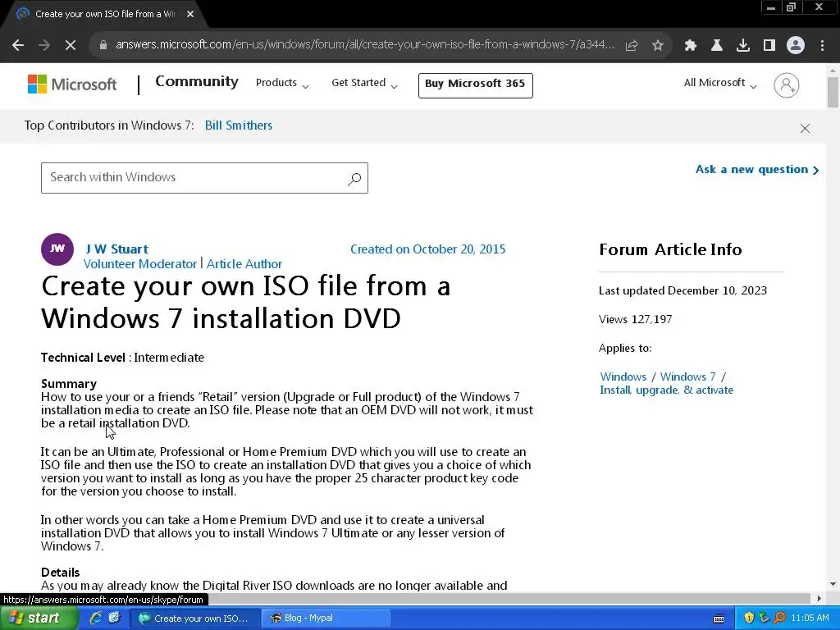The width and height of the screenshot is (840, 630).
Task: Click the on-screen keyboard tray icon
Action: (x=719, y=619)
